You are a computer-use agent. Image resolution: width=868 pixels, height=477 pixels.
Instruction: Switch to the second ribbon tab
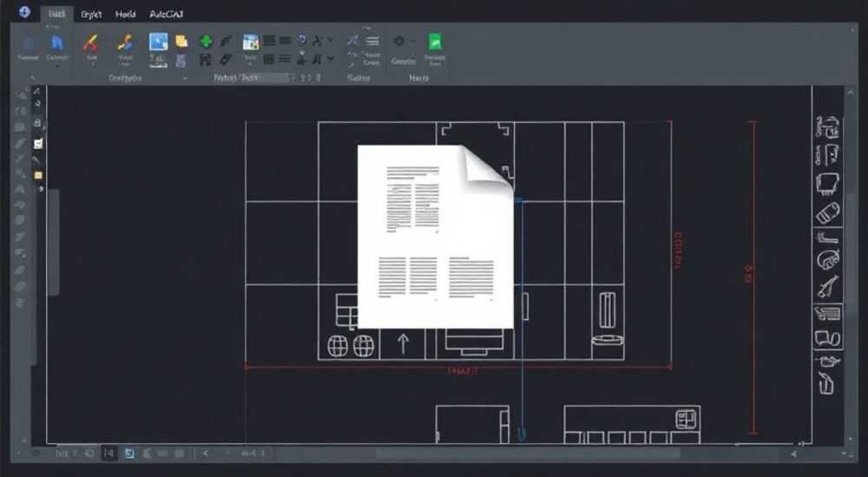[x=91, y=15]
